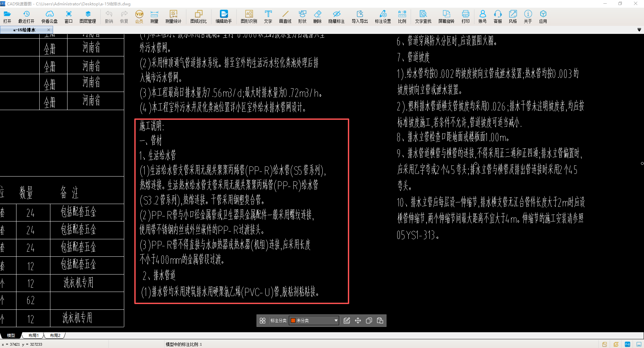Click the 数量 table column header
Viewport: 644px width, 348px height.
tap(26, 193)
